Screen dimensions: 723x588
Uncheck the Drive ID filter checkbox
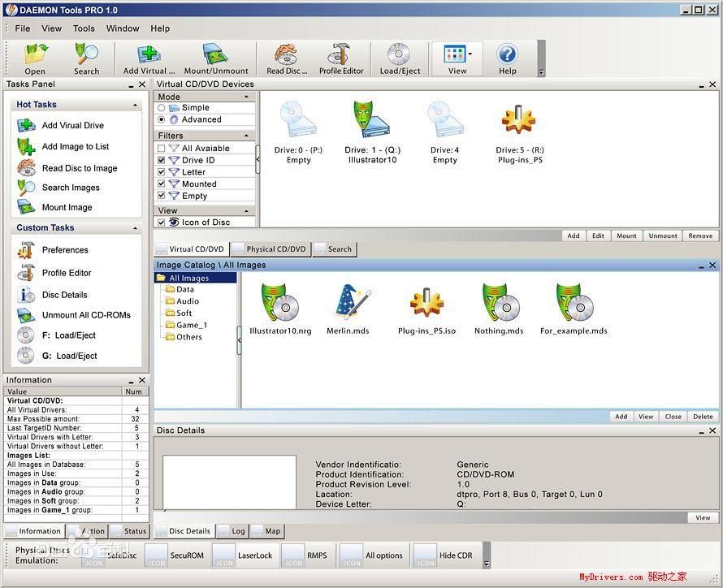(162, 161)
